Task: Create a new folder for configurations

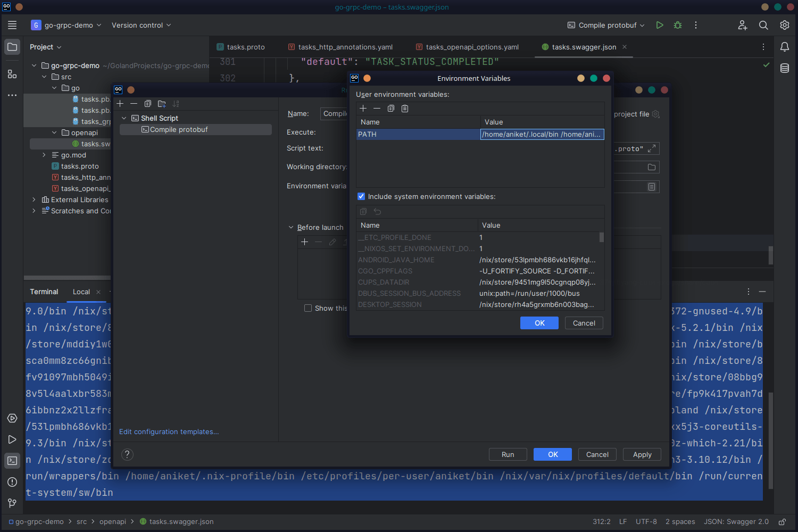Action: click(x=161, y=104)
